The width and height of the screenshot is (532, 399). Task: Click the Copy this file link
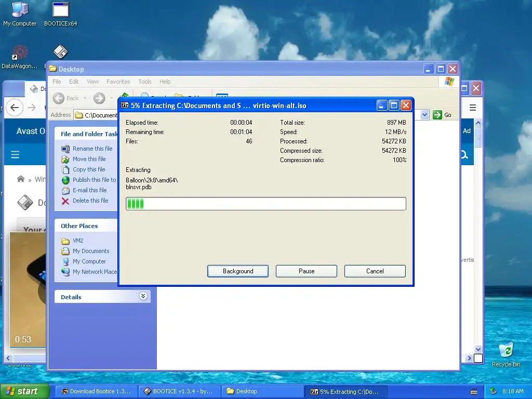pyautogui.click(x=89, y=169)
